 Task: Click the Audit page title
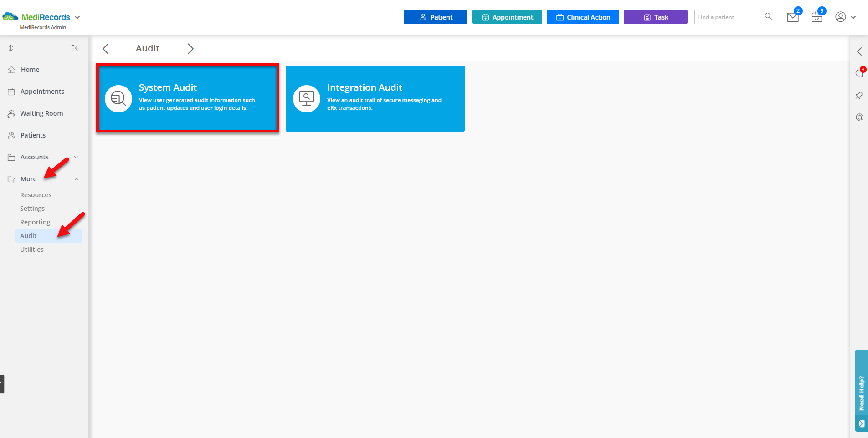(x=148, y=48)
